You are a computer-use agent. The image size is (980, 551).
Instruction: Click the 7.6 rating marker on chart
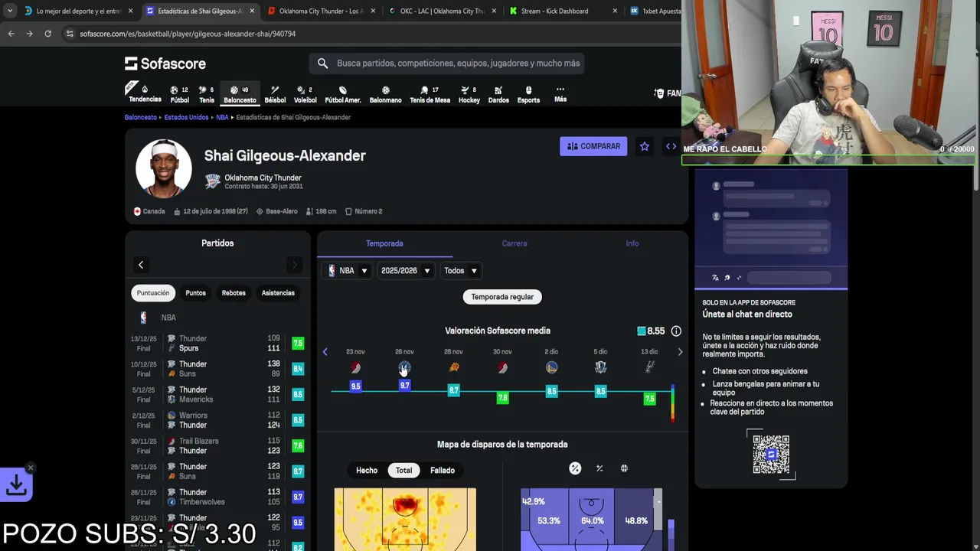502,398
